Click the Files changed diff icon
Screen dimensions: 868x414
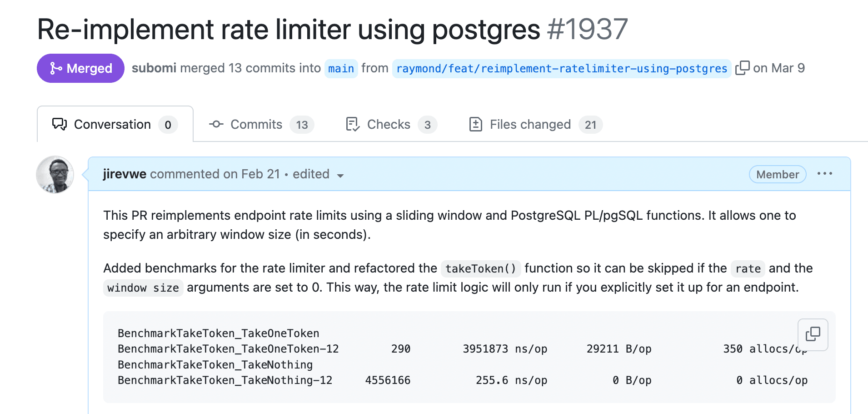click(475, 124)
